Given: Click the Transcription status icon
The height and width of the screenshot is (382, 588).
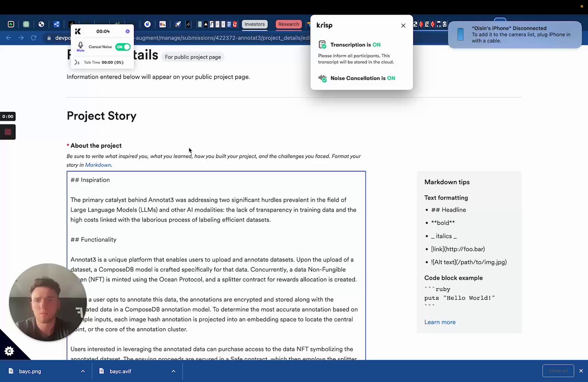Looking at the screenshot, I should pyautogui.click(x=322, y=45).
